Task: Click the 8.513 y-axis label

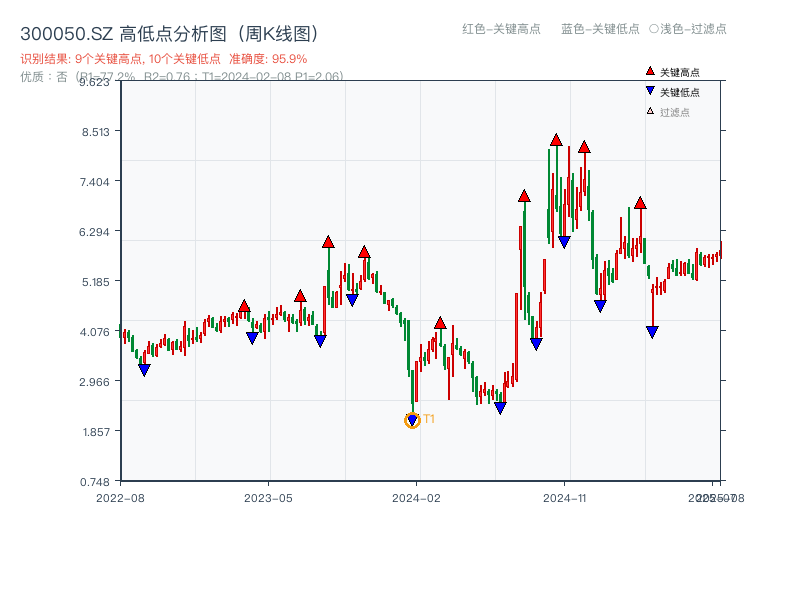Action: 96,132
